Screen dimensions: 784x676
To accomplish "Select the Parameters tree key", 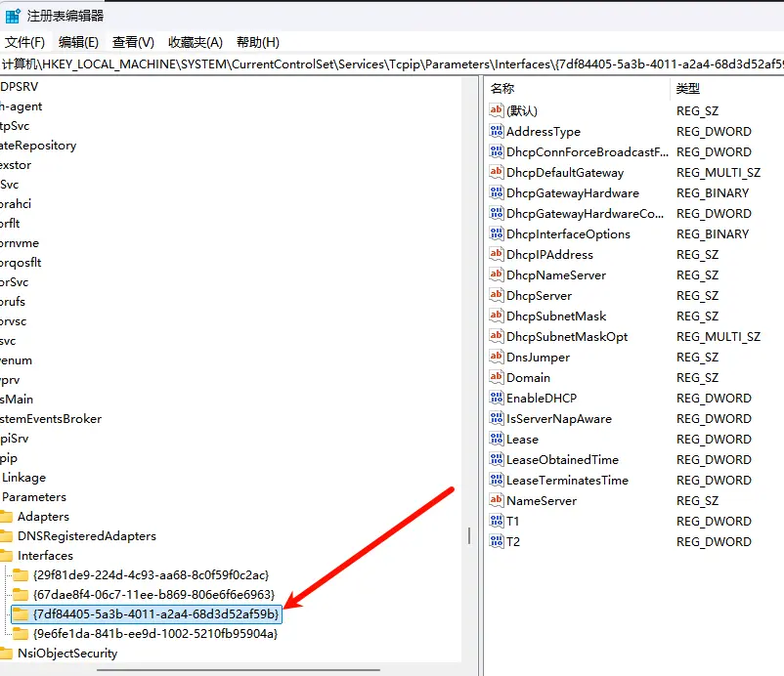I will click(x=34, y=496).
